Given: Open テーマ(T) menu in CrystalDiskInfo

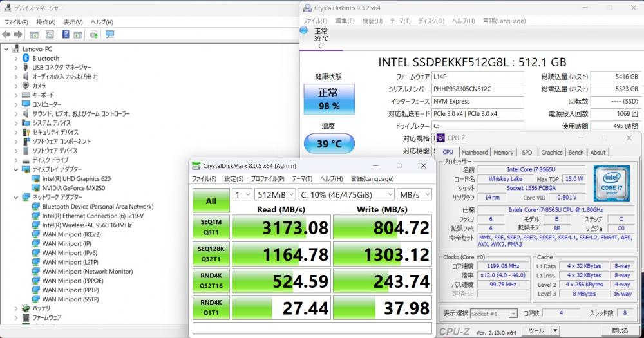Looking at the screenshot, I should click(x=400, y=21).
